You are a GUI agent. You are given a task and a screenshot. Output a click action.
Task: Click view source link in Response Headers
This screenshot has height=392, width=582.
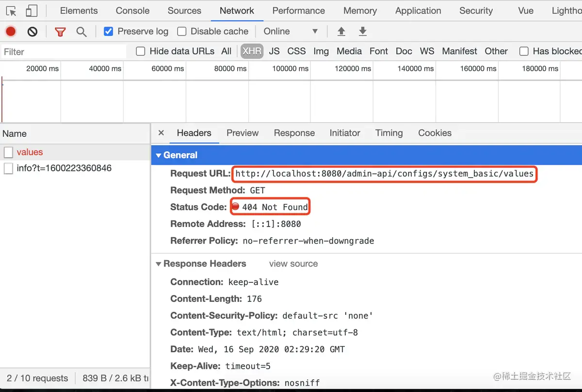293,264
